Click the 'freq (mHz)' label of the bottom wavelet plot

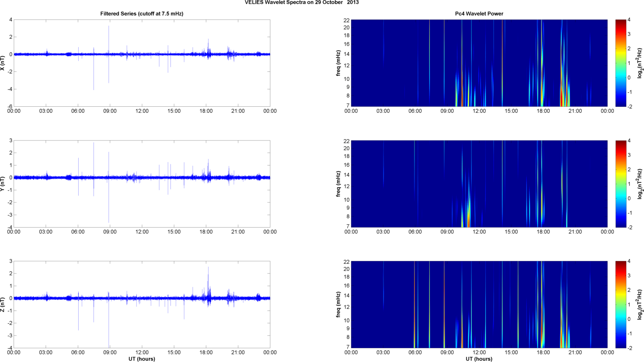tap(338, 305)
